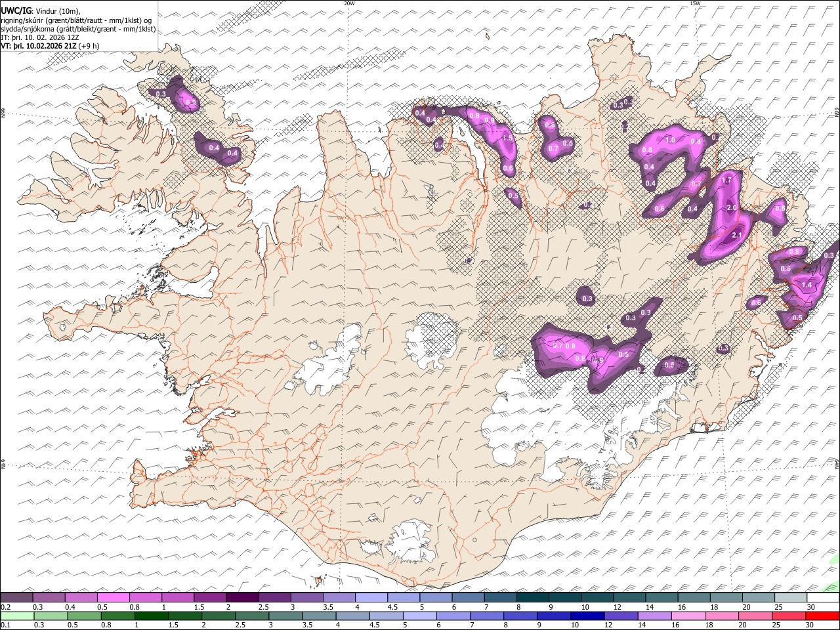The image size is (840, 630).
Task: Pick the darkest purple swatch at 2, top row
Action: [242, 598]
